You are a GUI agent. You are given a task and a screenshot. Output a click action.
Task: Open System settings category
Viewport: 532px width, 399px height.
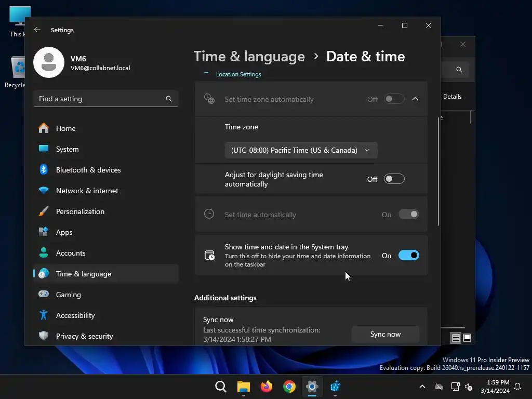pyautogui.click(x=106, y=149)
